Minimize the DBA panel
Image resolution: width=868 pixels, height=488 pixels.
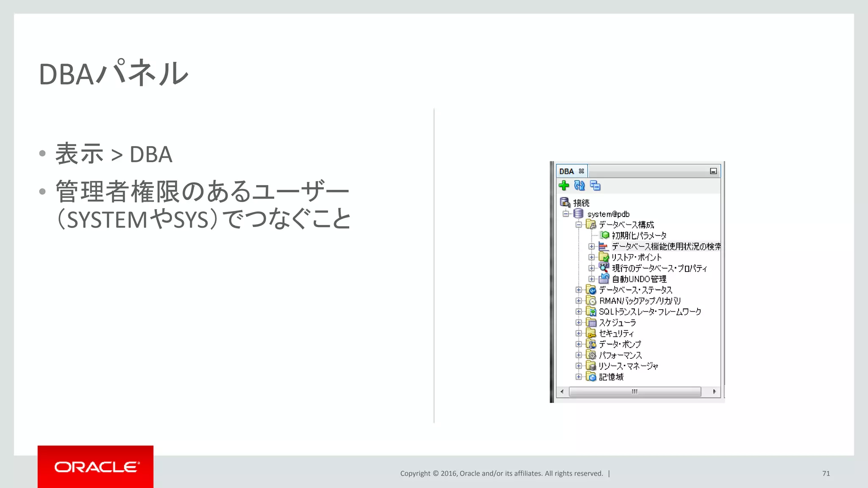click(713, 171)
